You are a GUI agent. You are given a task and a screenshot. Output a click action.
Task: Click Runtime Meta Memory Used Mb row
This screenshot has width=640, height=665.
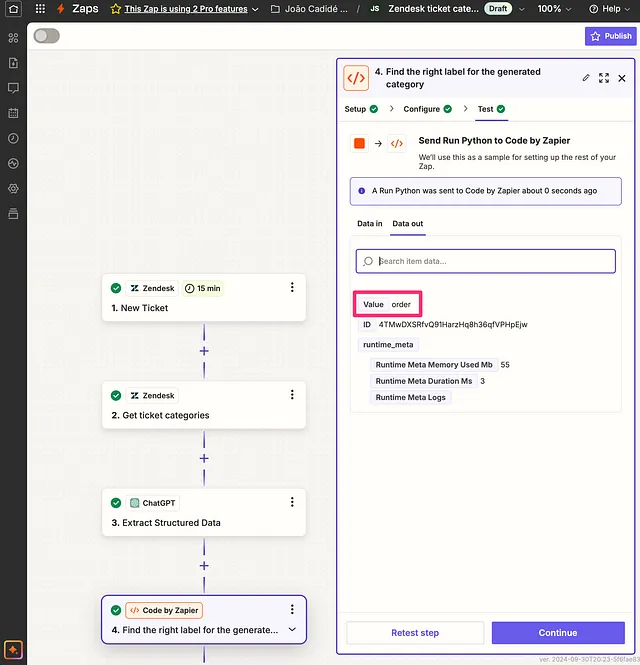point(440,365)
